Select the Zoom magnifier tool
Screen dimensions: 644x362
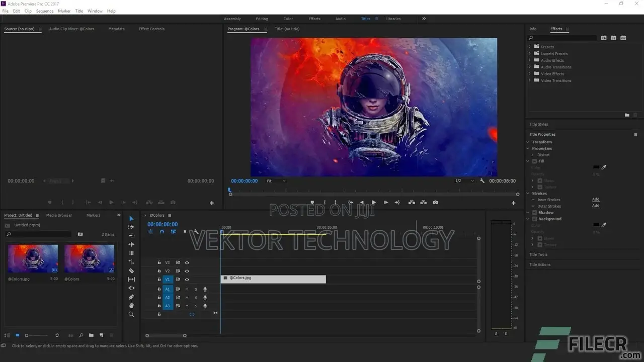click(131, 314)
